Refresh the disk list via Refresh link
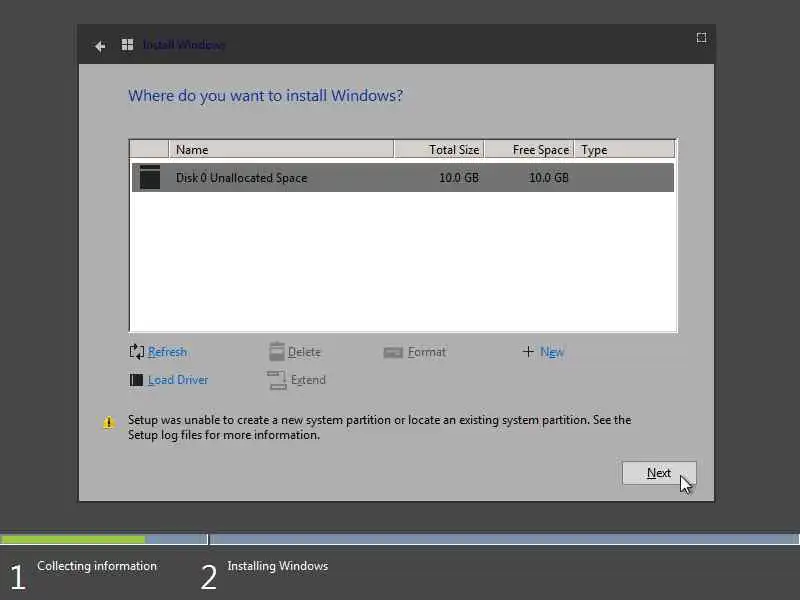The width and height of the screenshot is (800, 600). point(167,352)
